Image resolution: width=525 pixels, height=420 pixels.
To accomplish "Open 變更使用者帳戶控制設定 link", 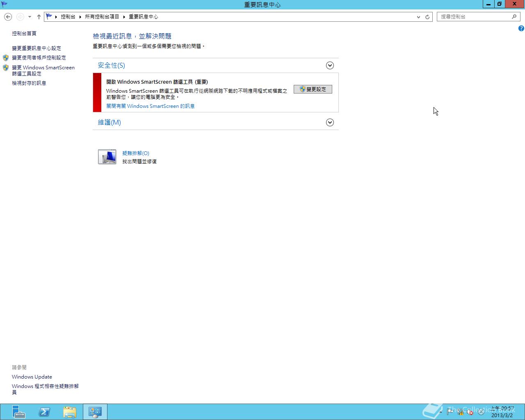I will pyautogui.click(x=39, y=58).
